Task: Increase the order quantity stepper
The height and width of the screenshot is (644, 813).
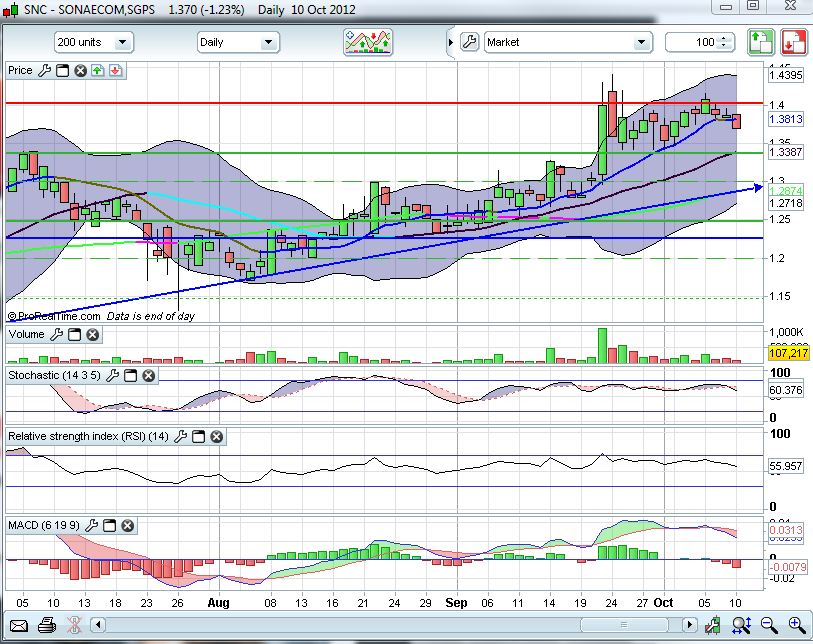Action: tap(724, 38)
